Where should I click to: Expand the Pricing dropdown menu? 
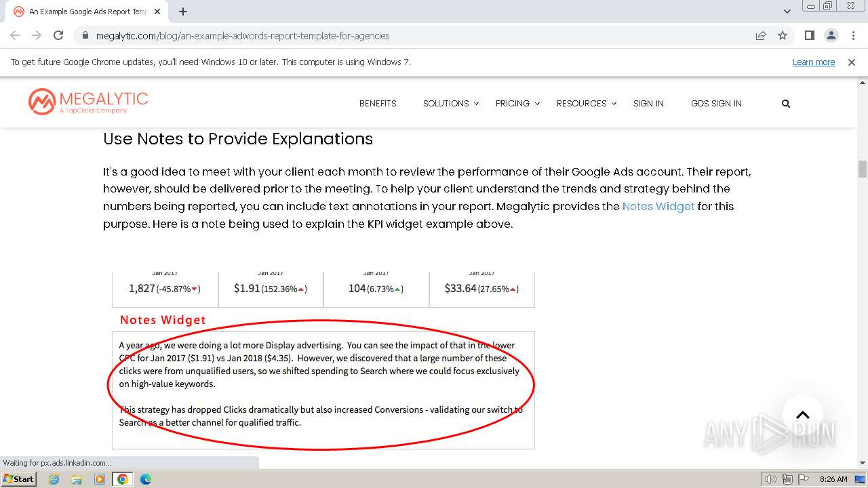tap(517, 104)
